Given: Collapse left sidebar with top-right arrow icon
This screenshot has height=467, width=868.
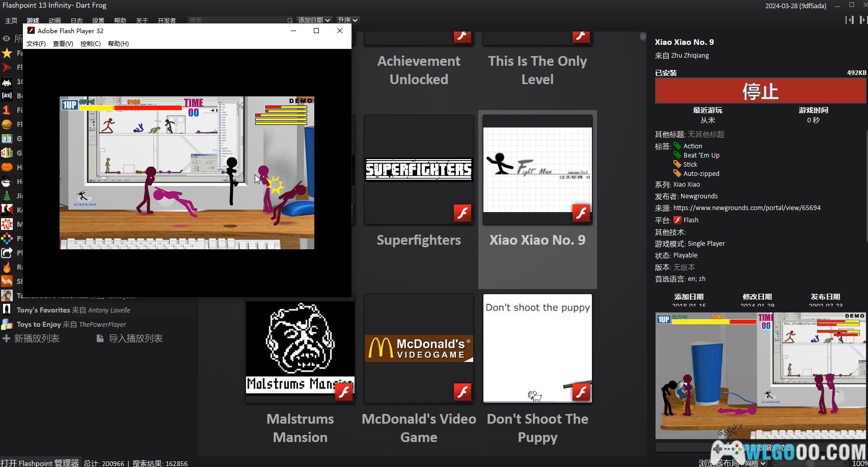Looking at the screenshot, I should click(849, 20).
